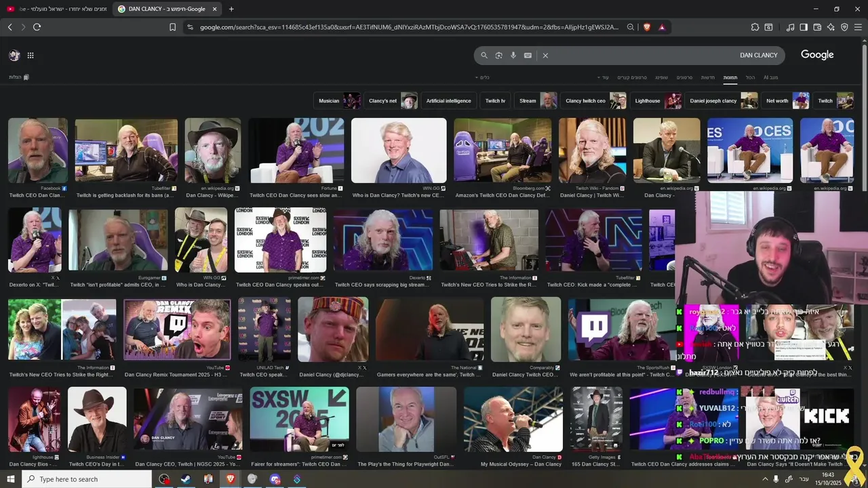Start voice search with microphone icon
This screenshot has width=868, height=488.
click(513, 56)
